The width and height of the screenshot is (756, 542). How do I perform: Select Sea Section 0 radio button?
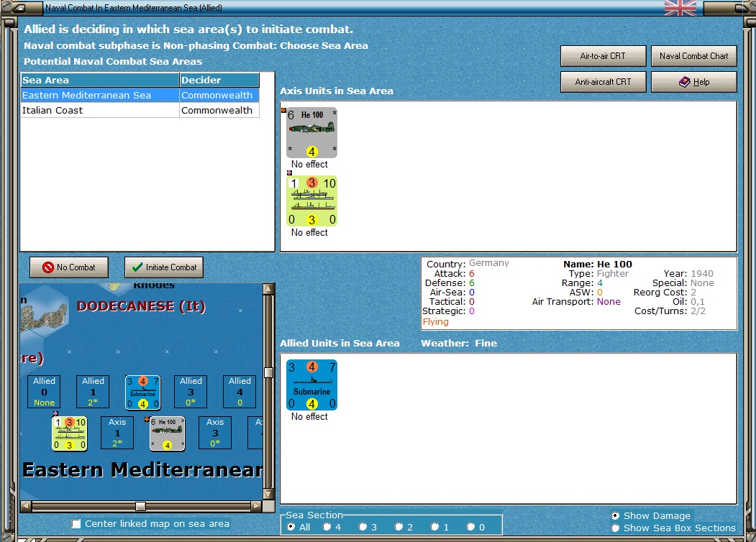coord(470,527)
